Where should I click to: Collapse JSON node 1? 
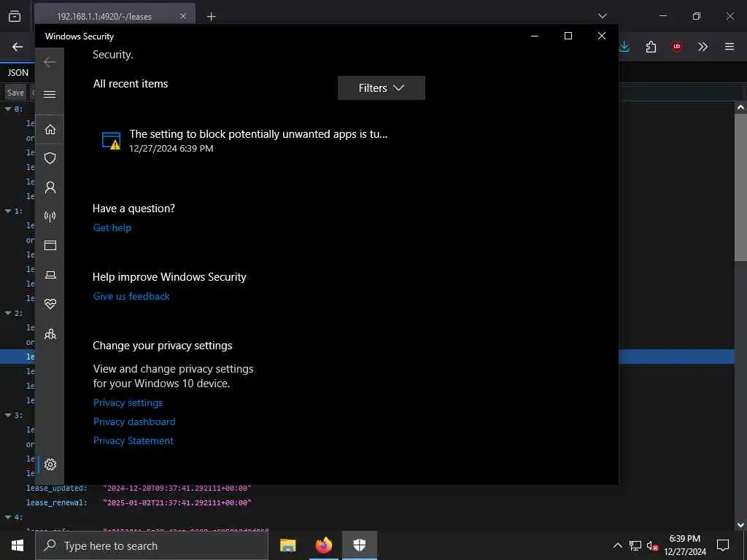(8, 211)
